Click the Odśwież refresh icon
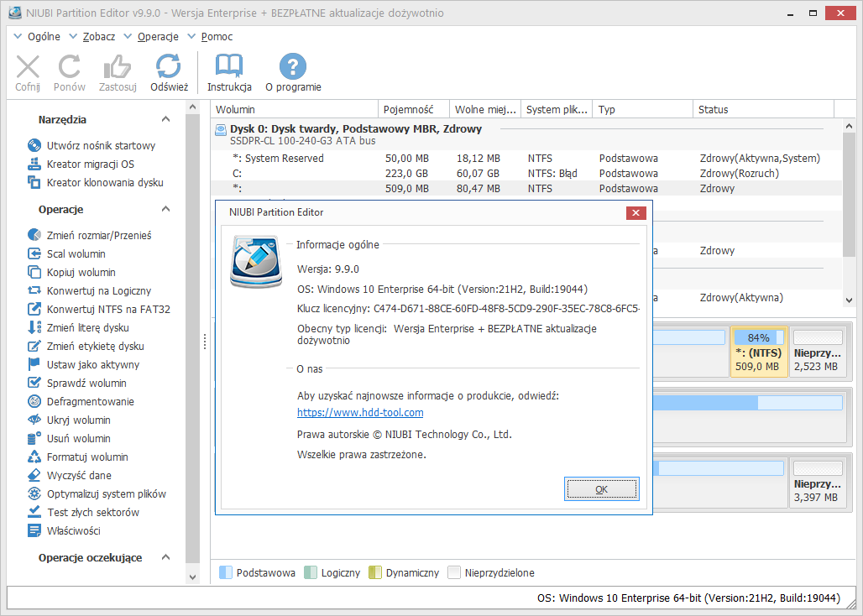This screenshot has height=616, width=863. (x=169, y=67)
